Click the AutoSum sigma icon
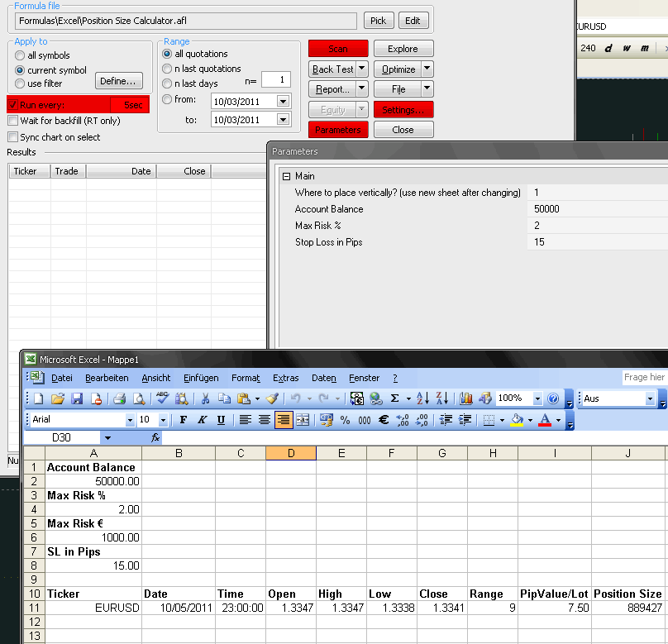The width and height of the screenshot is (668, 644). pyautogui.click(x=395, y=398)
